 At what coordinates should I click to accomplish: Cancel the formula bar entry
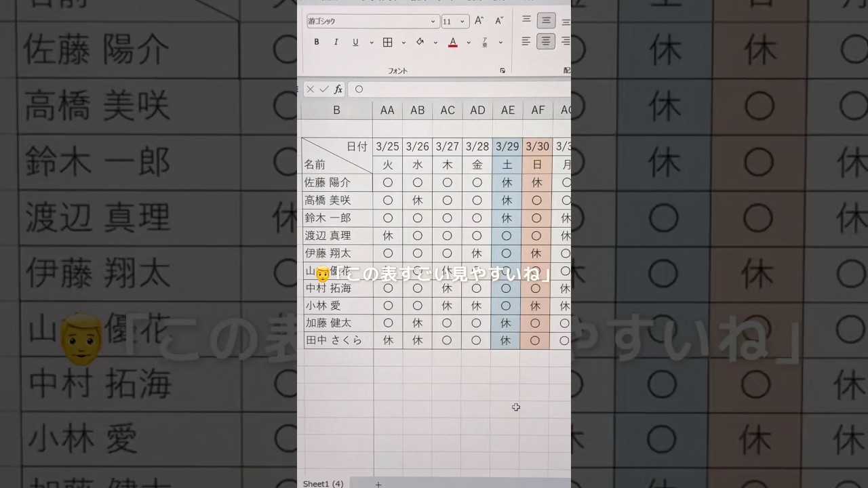[310, 89]
